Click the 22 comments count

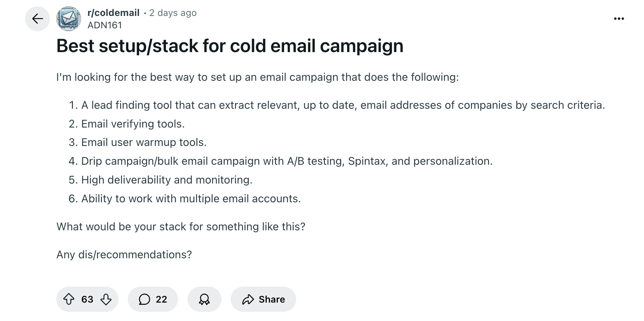[x=161, y=299]
